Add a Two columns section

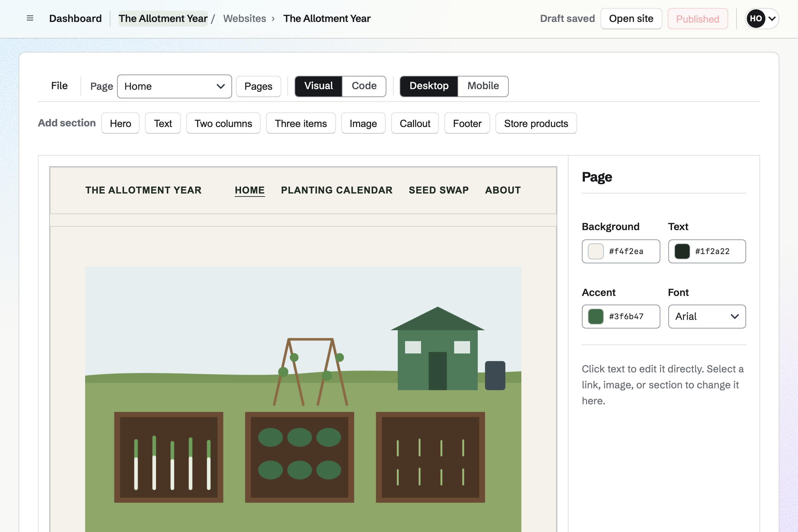pos(223,123)
